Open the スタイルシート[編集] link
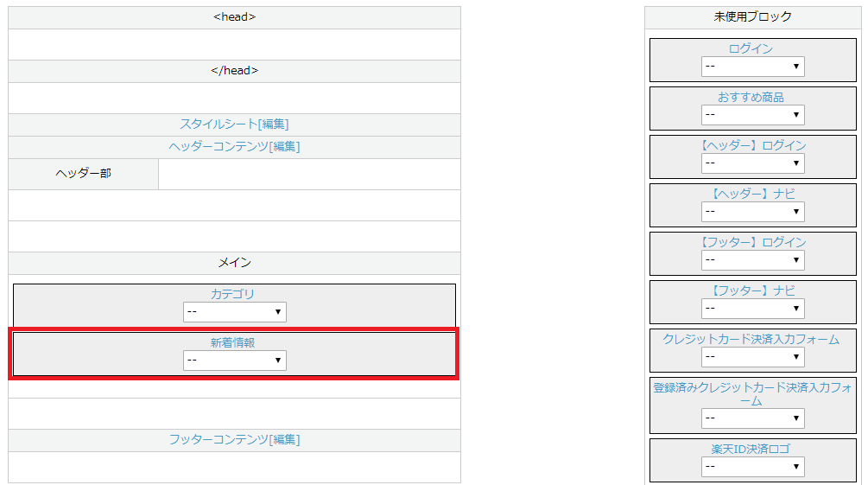The image size is (868, 485). (234, 124)
